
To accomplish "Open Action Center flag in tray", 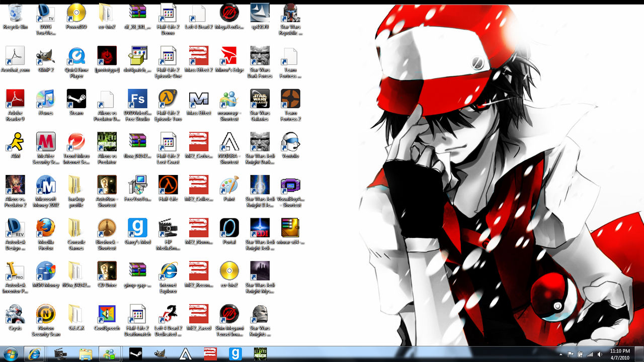I will pos(571,354).
